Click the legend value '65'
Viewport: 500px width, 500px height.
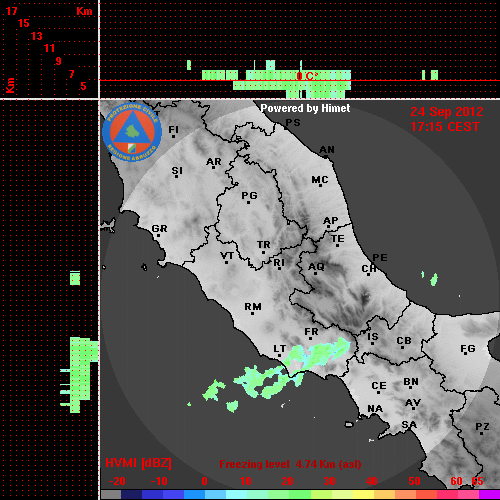click(x=477, y=481)
